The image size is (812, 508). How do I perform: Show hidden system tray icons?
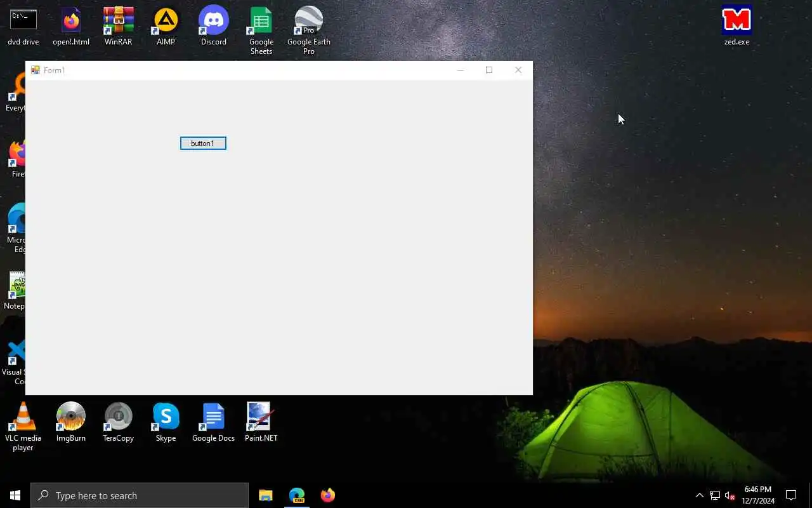coord(700,495)
